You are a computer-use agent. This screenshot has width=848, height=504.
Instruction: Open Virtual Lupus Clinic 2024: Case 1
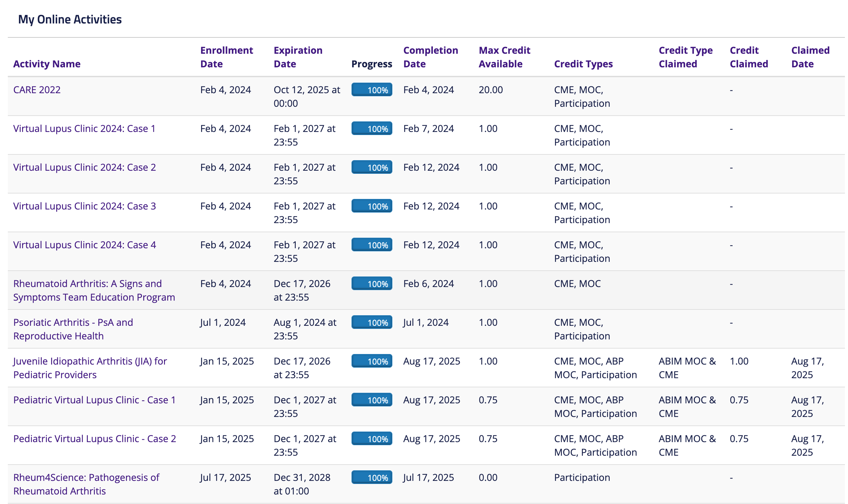coord(84,129)
